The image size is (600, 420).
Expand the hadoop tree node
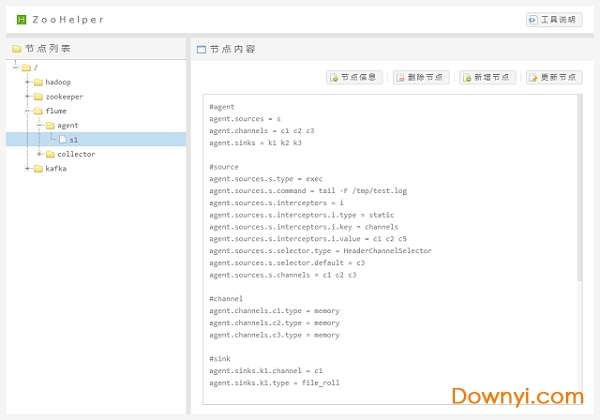(x=27, y=82)
